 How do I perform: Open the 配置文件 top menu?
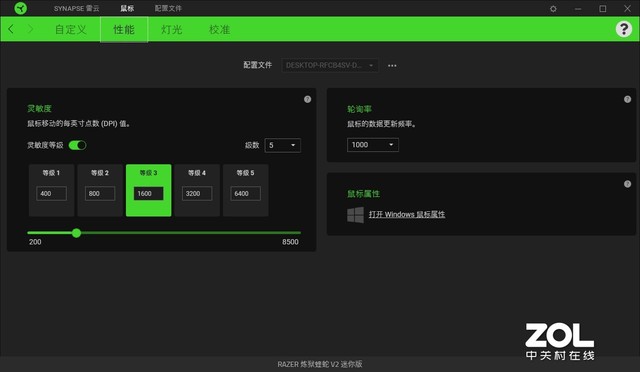point(168,8)
